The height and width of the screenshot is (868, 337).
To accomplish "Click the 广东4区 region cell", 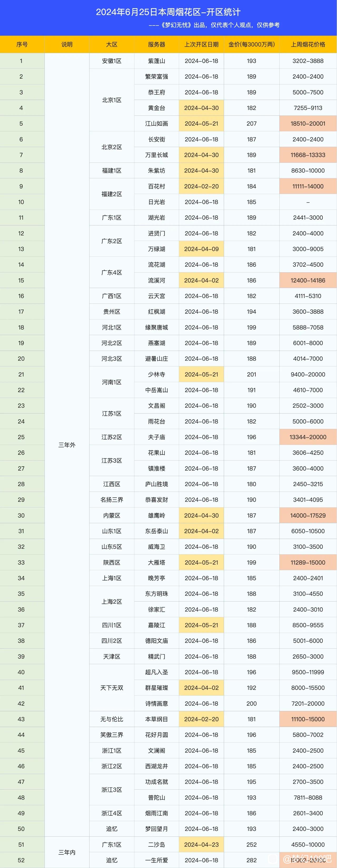I will [x=112, y=272].
